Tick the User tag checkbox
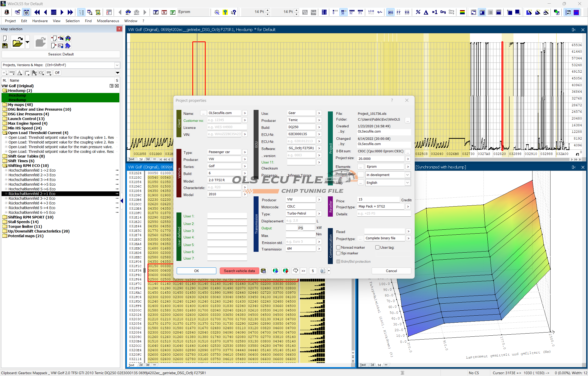The width and height of the screenshot is (588, 376). coord(377,247)
